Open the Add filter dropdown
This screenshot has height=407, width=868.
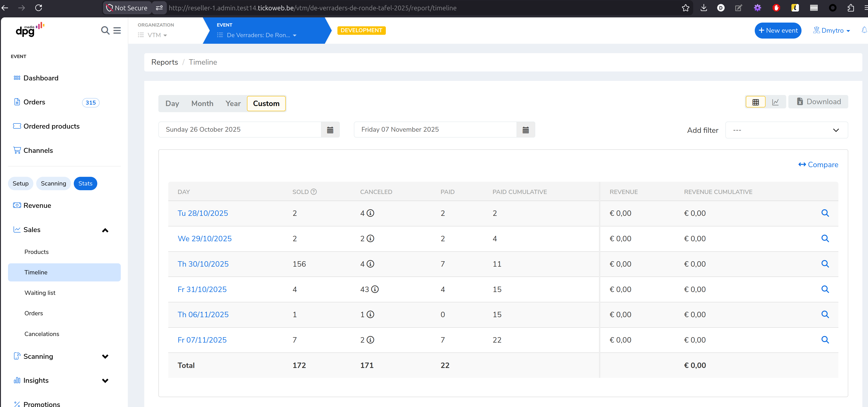pyautogui.click(x=786, y=130)
